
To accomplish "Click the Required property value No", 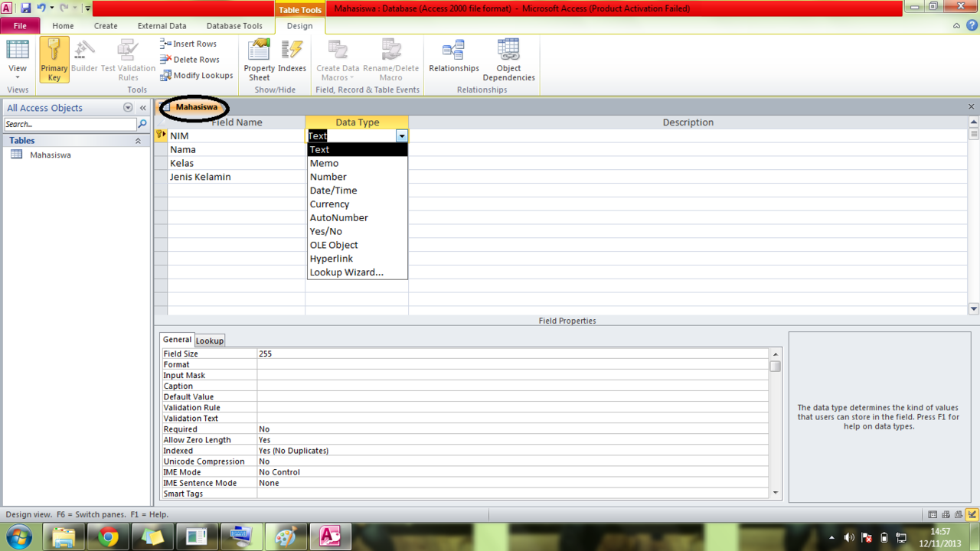I will [x=513, y=429].
